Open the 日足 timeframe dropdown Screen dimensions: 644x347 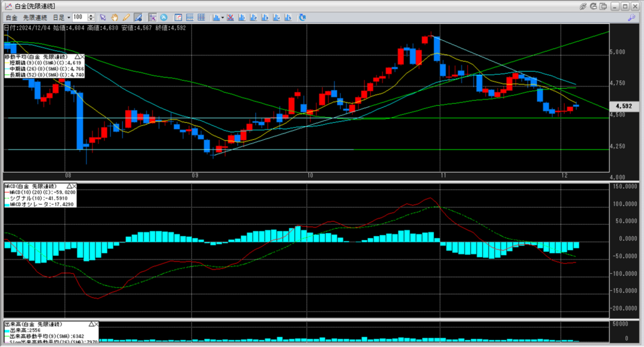coord(68,17)
